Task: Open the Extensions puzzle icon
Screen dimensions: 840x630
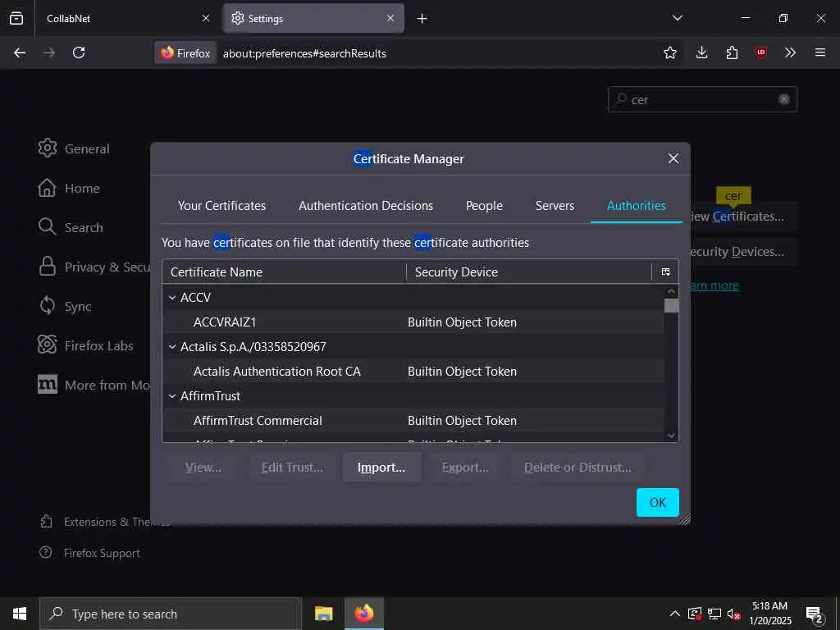Action: click(732, 52)
